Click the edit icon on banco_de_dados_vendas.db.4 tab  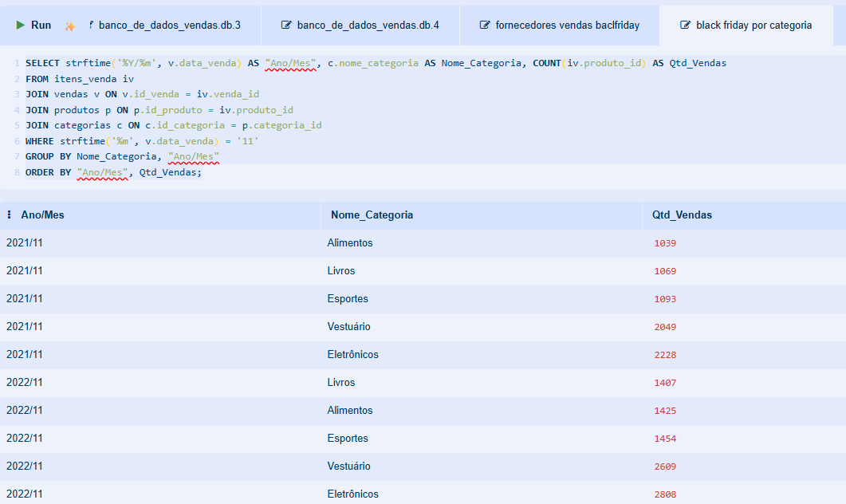286,25
